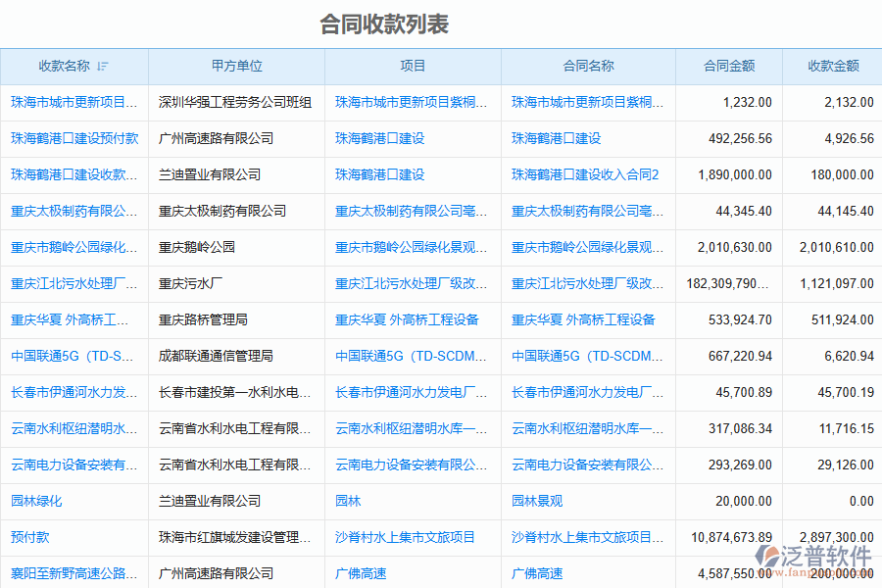The image size is (882, 588).
Task: Select cell 深圳华强工程劳务公司班组
Action: [235, 102]
